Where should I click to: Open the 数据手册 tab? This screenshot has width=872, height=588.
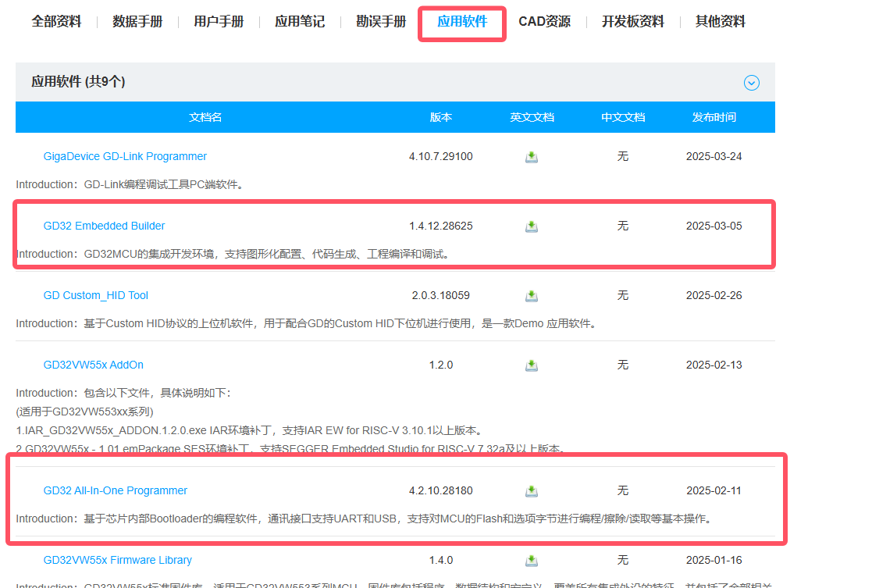pos(137,22)
